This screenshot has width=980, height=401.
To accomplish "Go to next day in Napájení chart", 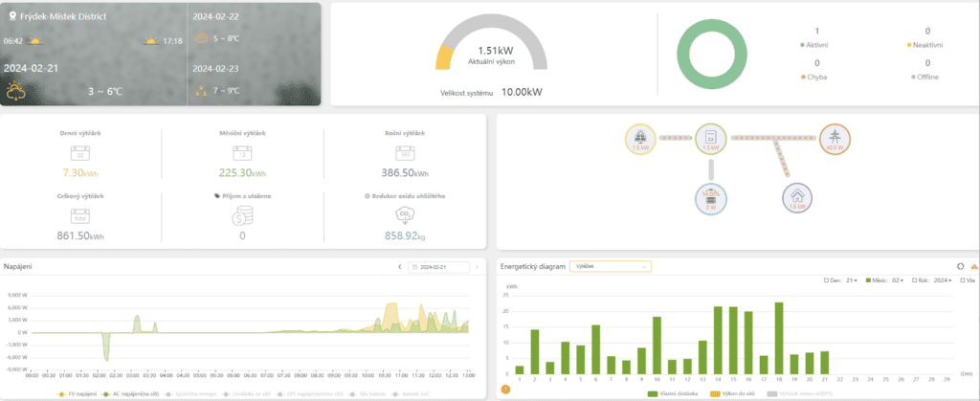I will tap(478, 267).
